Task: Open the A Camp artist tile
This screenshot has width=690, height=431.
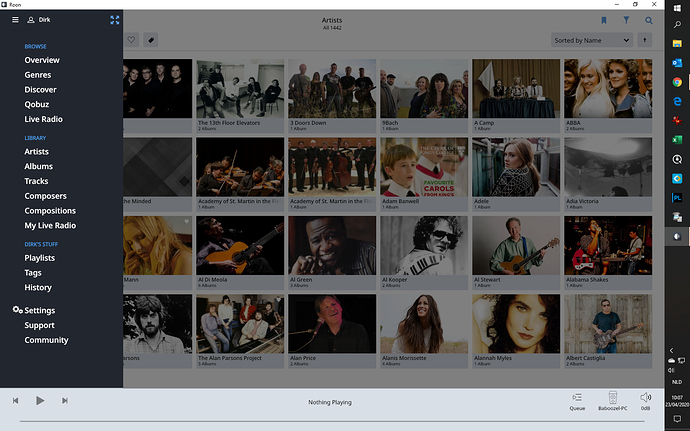Action: pos(516,96)
